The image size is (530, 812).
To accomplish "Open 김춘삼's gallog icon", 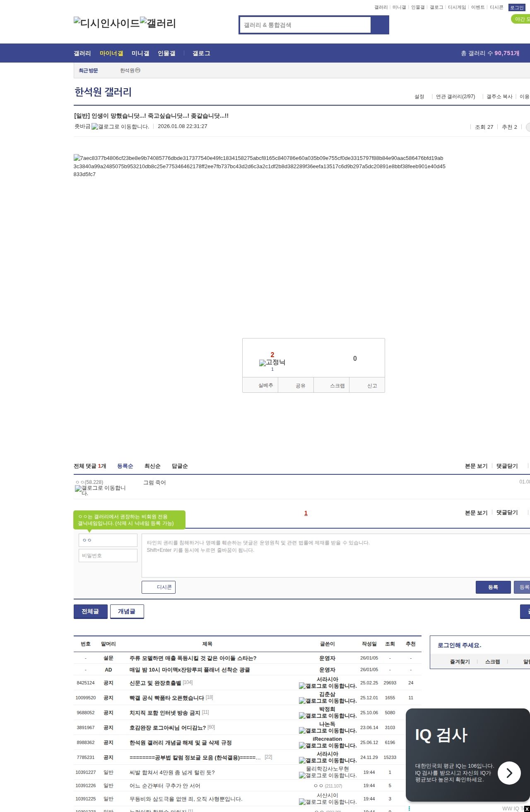I will click(328, 701).
